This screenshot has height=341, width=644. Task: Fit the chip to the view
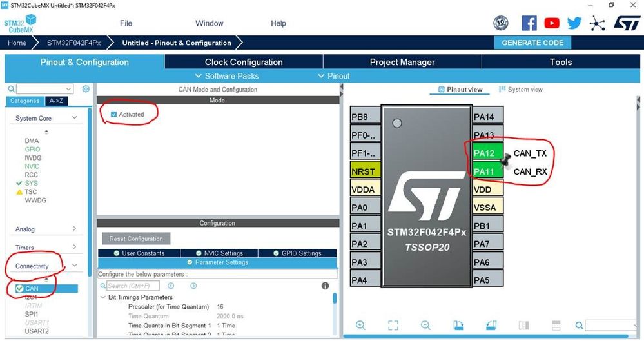point(393,326)
